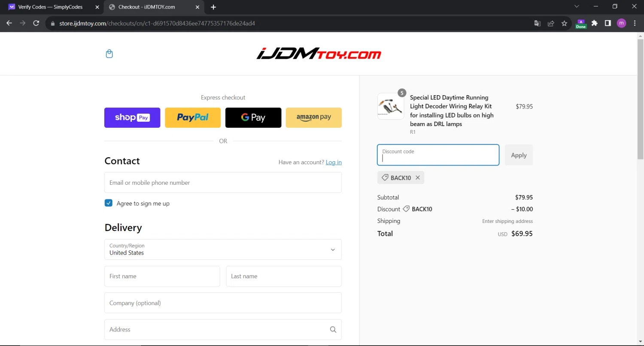Image resolution: width=644 pixels, height=346 pixels.
Task: Click the First name field
Action: click(162, 276)
